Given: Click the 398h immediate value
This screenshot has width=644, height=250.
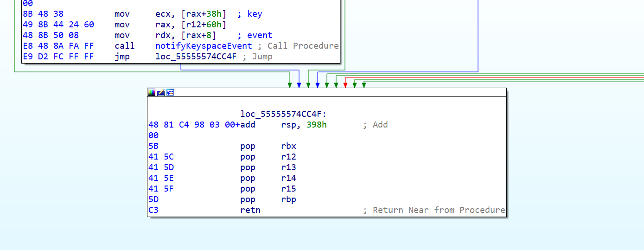Looking at the screenshot, I should [317, 125].
